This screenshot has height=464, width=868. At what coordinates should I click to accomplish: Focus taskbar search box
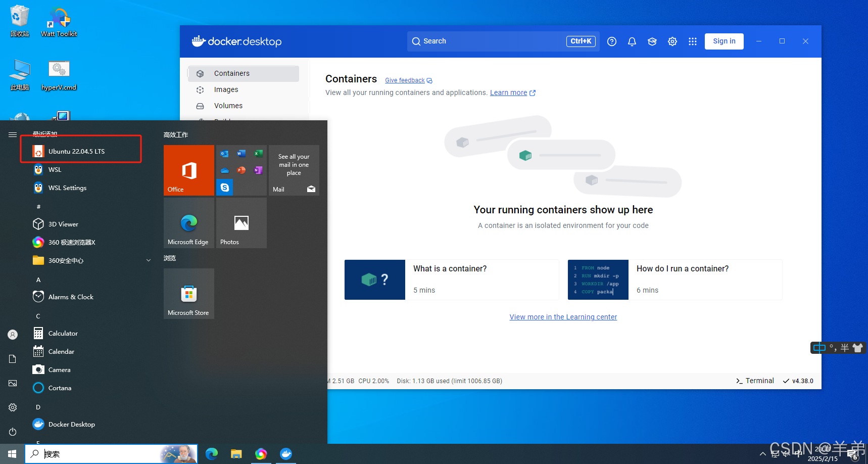[x=111, y=454]
